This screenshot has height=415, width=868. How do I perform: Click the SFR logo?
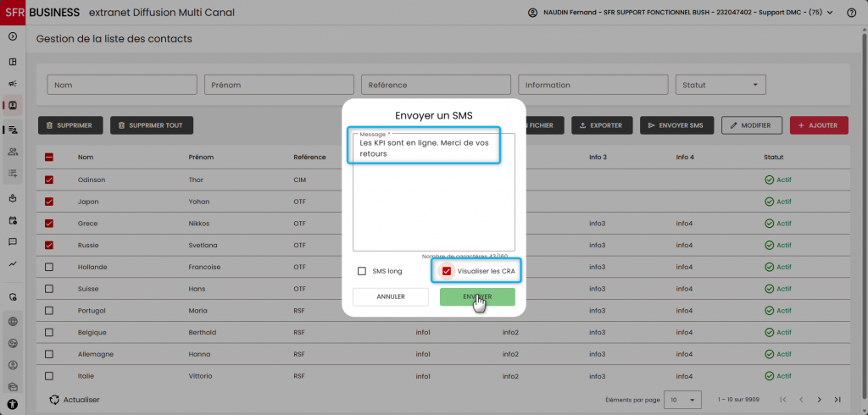point(13,13)
